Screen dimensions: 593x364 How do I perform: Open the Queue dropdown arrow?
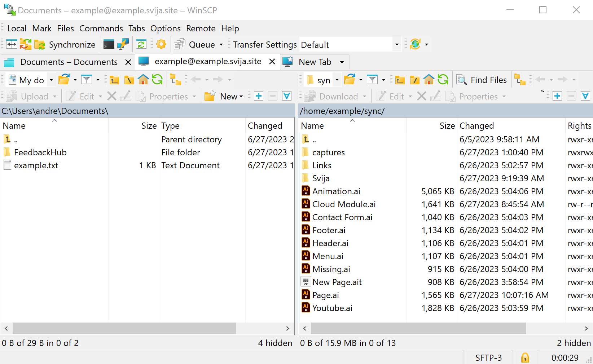click(x=221, y=45)
